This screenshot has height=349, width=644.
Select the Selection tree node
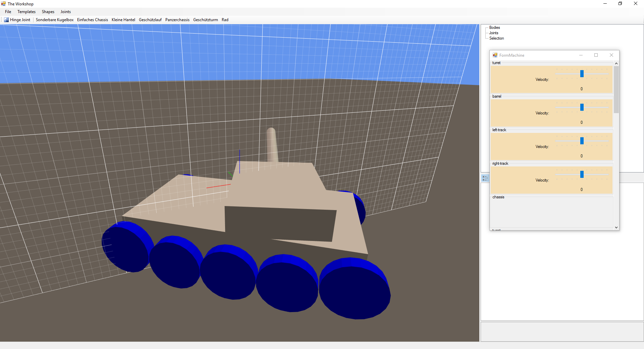point(496,38)
